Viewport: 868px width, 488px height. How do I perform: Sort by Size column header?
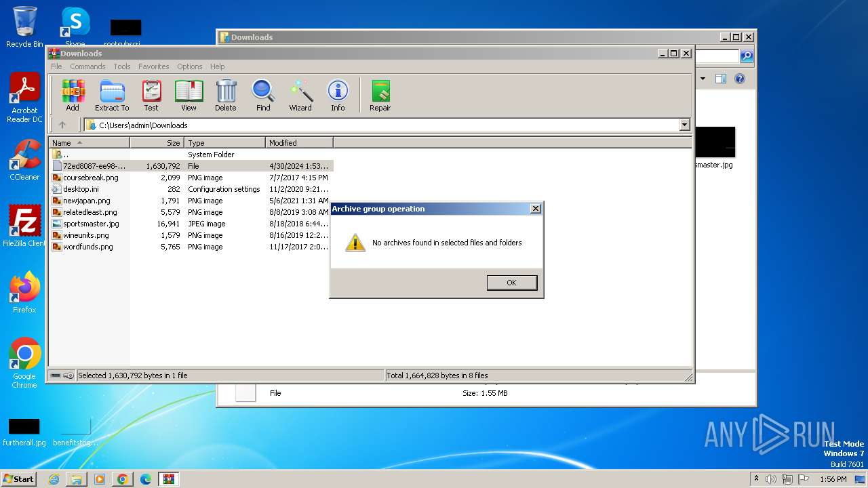(x=157, y=143)
